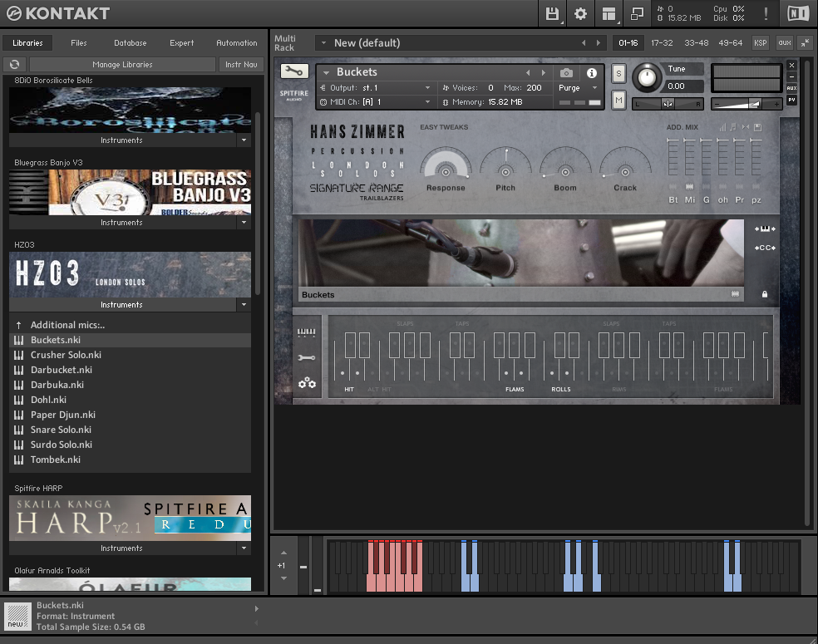The height and width of the screenshot is (644, 818).
Task: Click the music note icon in Add. Mix
Action: [733, 127]
